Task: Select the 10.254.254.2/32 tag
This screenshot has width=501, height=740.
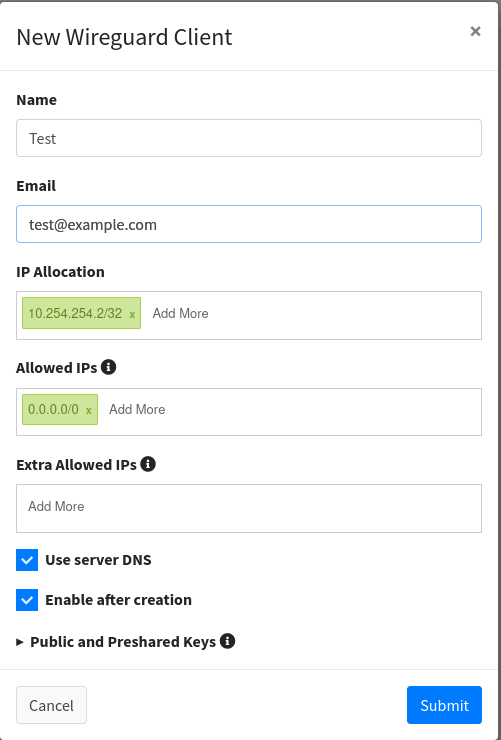Action: 75,313
